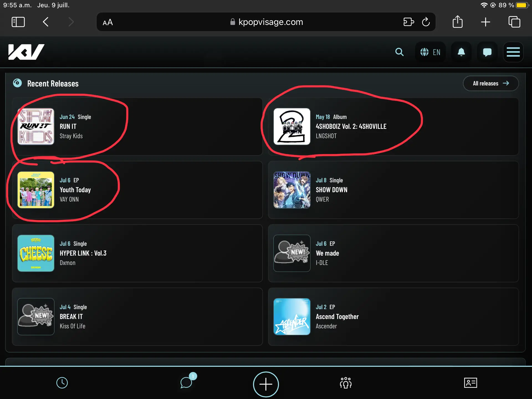Open a new Safari tab

tap(485, 22)
